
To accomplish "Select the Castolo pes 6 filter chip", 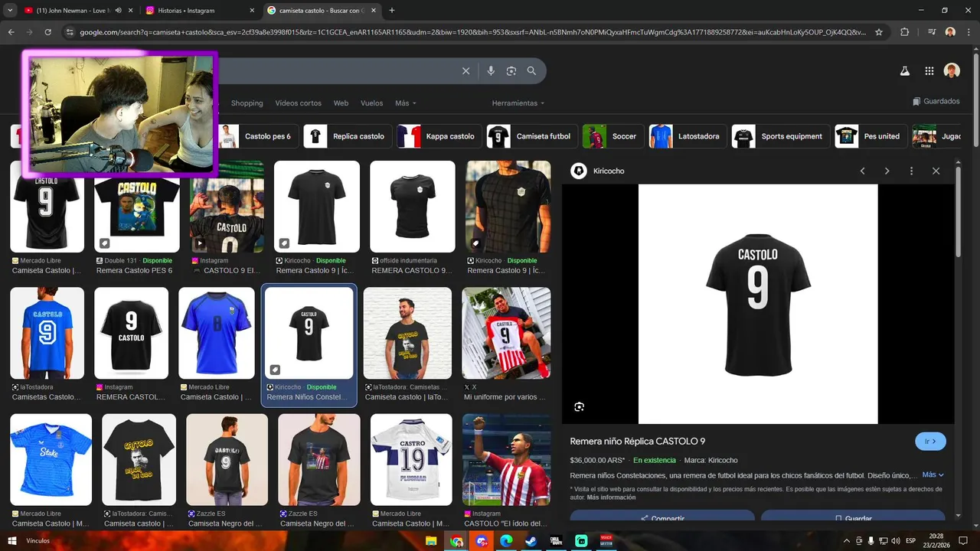I will point(257,136).
